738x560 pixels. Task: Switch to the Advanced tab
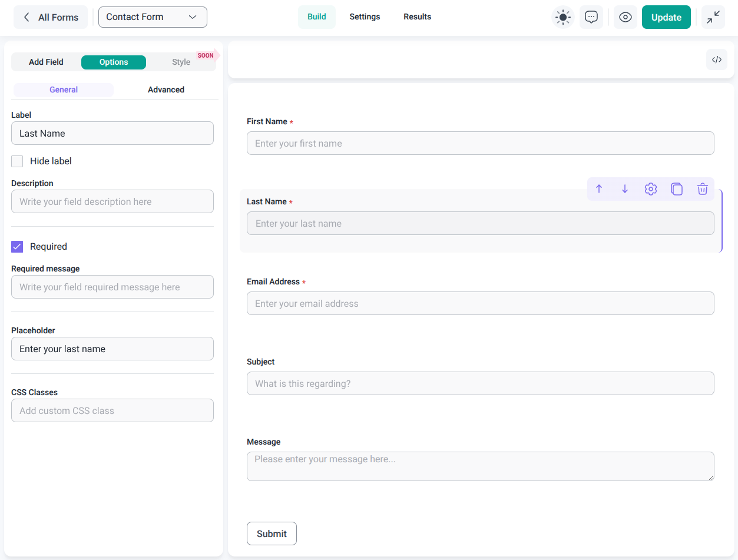pyautogui.click(x=166, y=90)
